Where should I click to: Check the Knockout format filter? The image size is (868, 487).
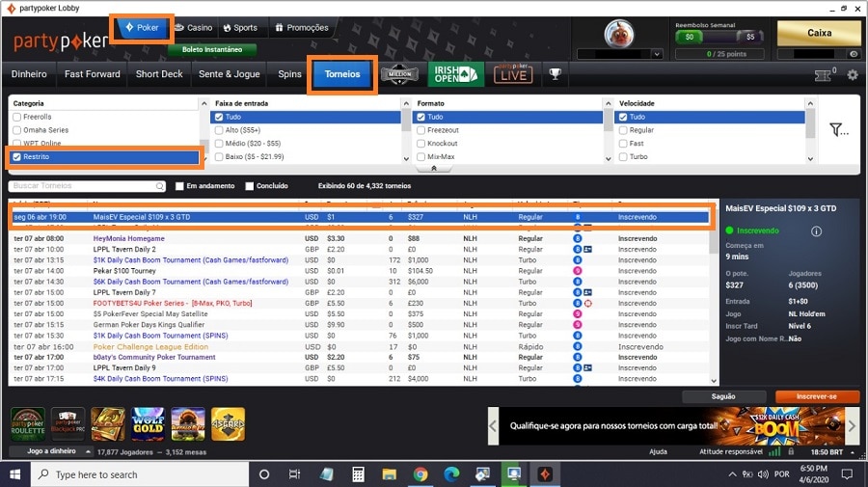tap(421, 144)
